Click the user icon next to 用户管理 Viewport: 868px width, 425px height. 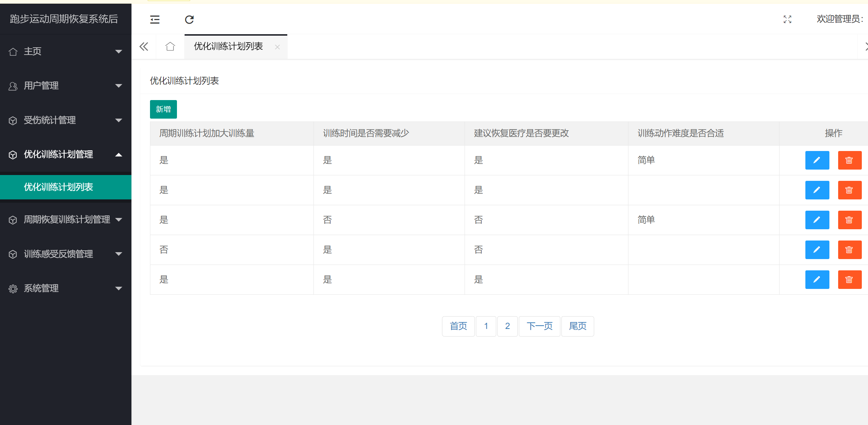(x=13, y=86)
